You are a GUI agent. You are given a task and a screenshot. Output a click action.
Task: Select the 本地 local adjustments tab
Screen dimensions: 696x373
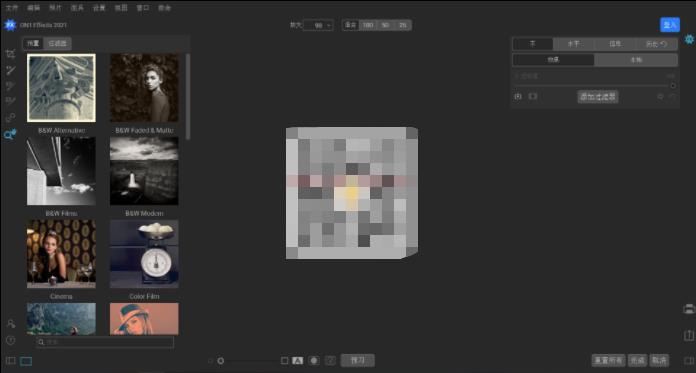pyautogui.click(x=636, y=60)
